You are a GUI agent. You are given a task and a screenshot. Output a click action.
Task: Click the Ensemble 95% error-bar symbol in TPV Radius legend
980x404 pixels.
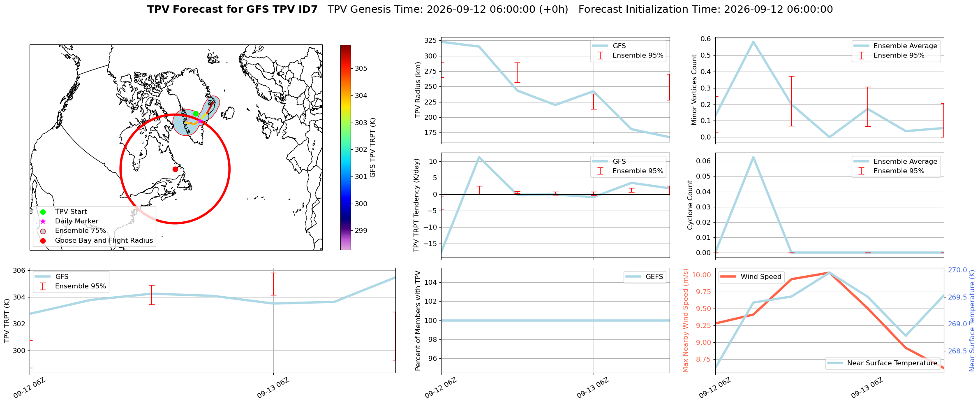600,56
